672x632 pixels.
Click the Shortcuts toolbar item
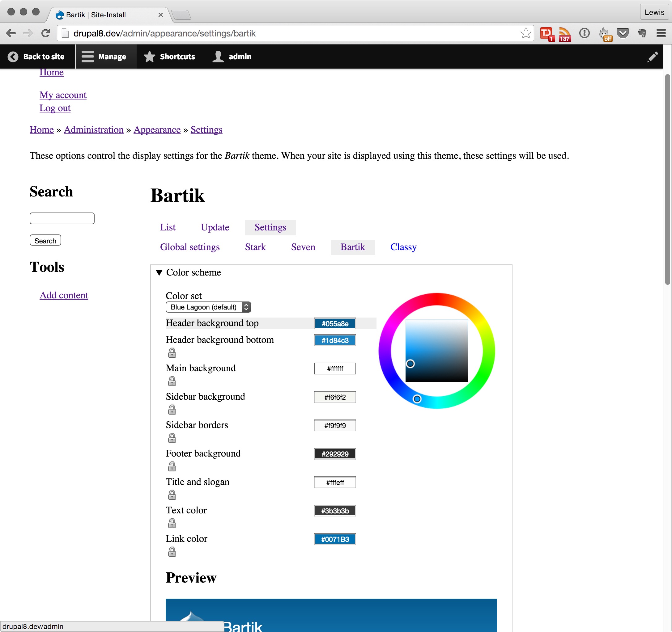tap(169, 57)
